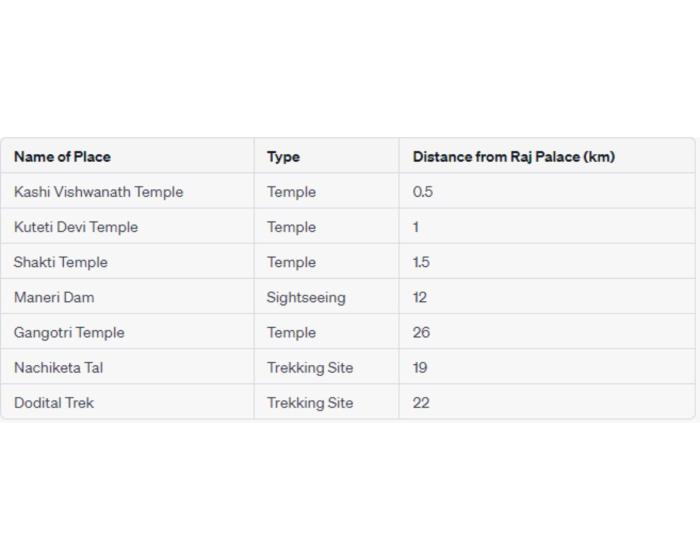The image size is (700, 560).
Task: Click the Type cell in Kashi Vishwanath row
Action: 291,192
